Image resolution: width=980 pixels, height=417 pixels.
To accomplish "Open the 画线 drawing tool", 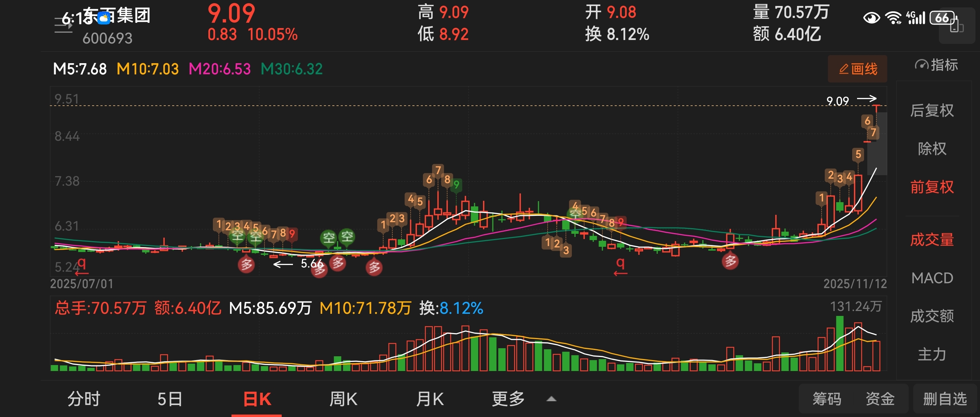I will [x=857, y=69].
